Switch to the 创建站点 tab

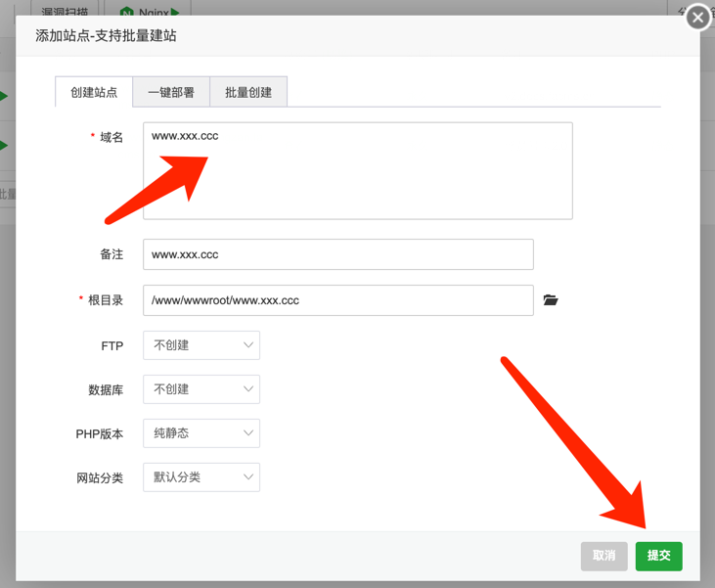[x=94, y=93]
